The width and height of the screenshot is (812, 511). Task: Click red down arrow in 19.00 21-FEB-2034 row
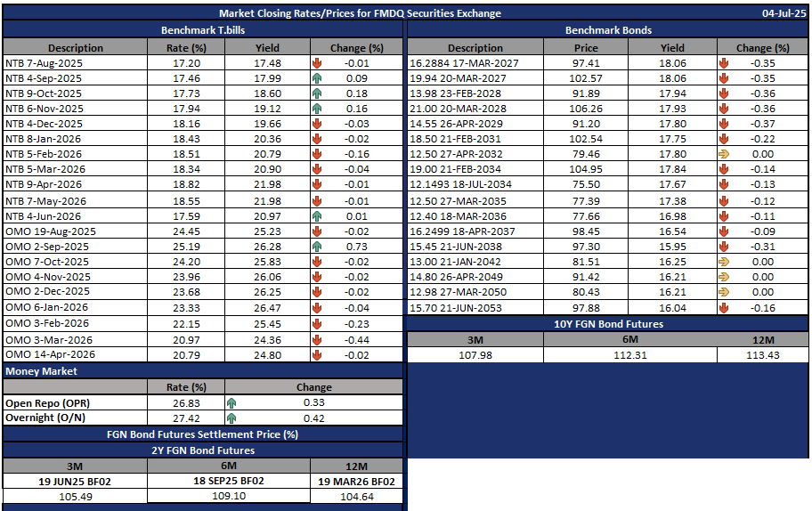[724, 169]
